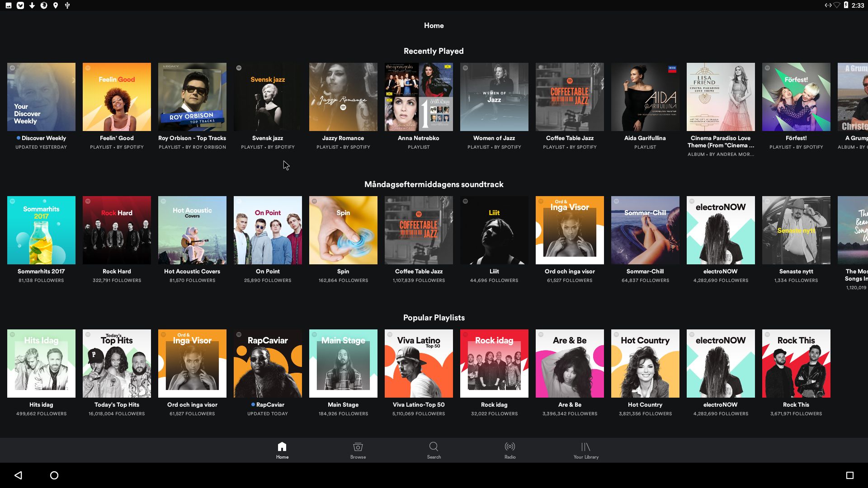Image resolution: width=868 pixels, height=488 pixels.
Task: Open Liiit playlist cover
Action: point(494,230)
